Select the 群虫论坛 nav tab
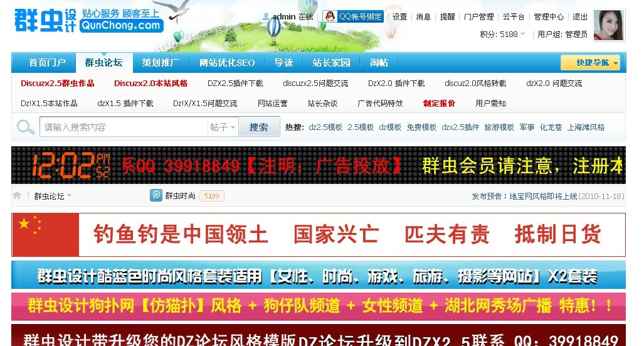This screenshot has width=644, height=346. [x=103, y=63]
